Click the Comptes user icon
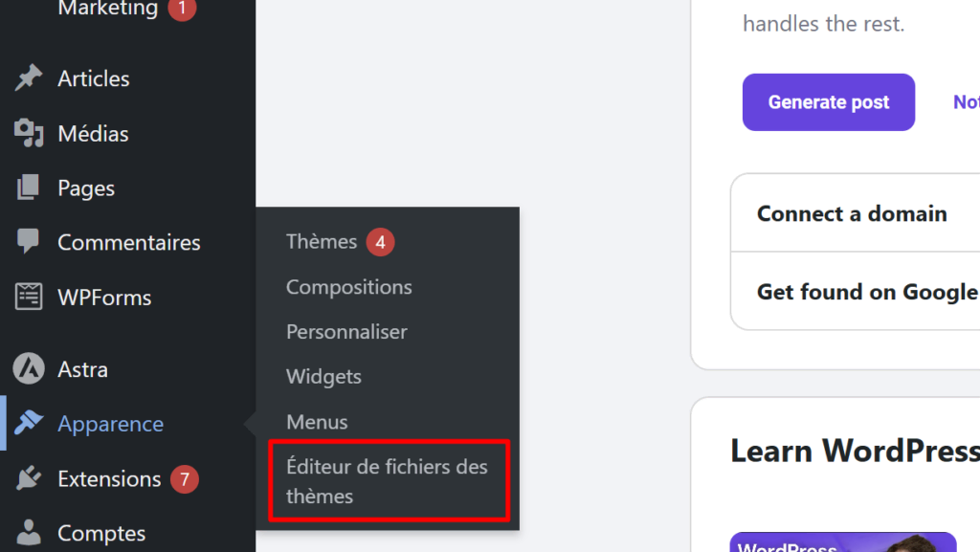This screenshot has width=980, height=552. 29,532
